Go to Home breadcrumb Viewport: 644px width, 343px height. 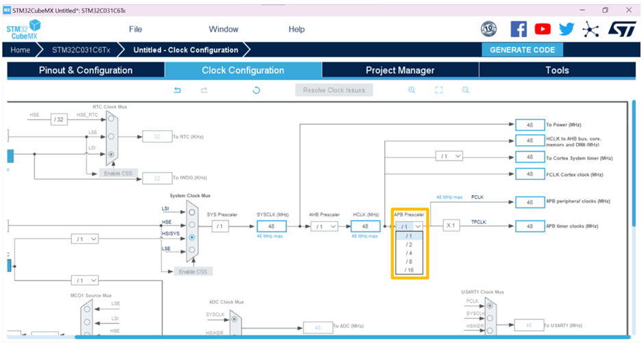click(x=20, y=50)
